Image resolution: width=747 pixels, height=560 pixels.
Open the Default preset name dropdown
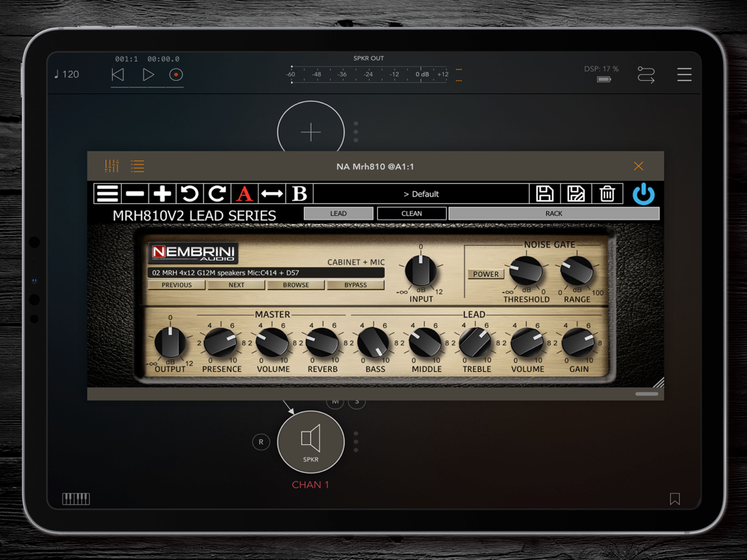tap(421, 194)
